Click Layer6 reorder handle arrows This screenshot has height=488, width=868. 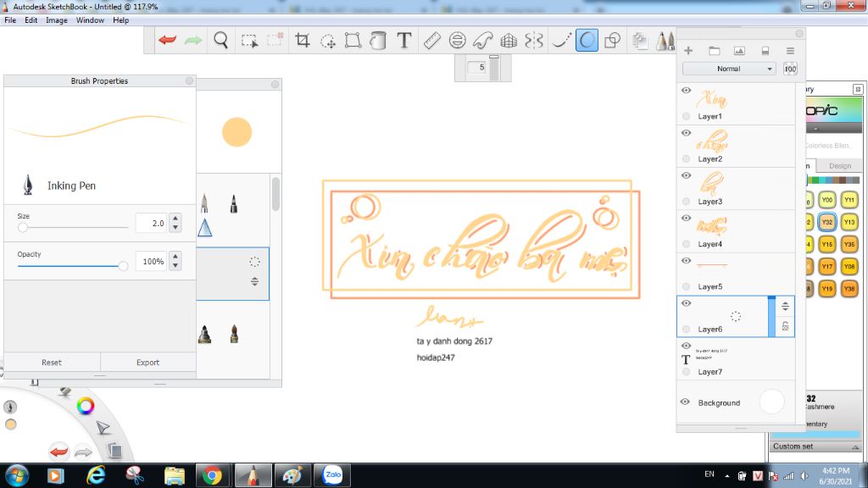(785, 307)
